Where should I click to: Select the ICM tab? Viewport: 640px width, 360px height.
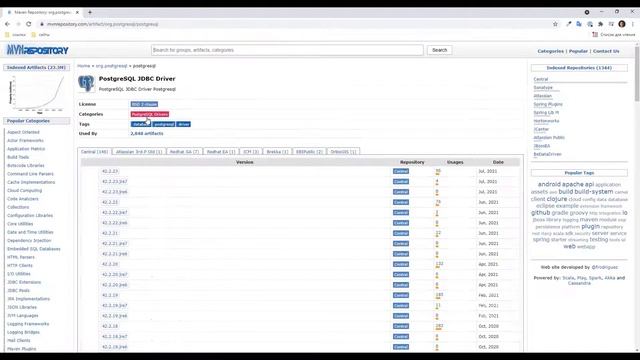coord(251,151)
